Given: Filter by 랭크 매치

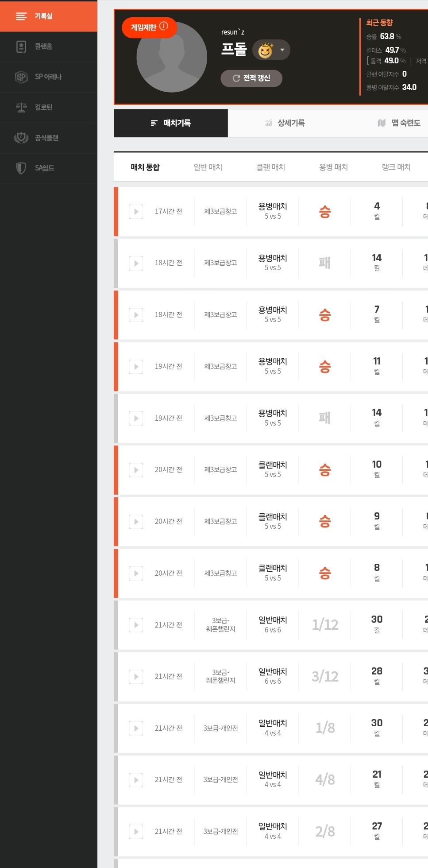Looking at the screenshot, I should 397,167.
